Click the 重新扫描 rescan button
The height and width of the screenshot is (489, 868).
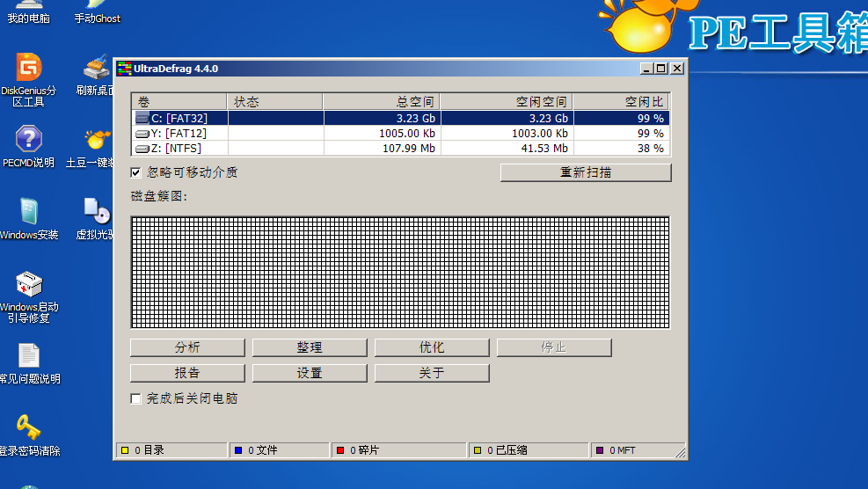pyautogui.click(x=586, y=172)
